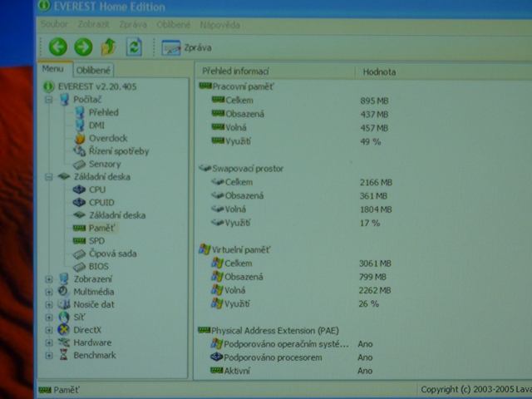Viewport: 532px width, 399px height.
Task: Click the Přehled tree icon
Action: click(x=80, y=112)
